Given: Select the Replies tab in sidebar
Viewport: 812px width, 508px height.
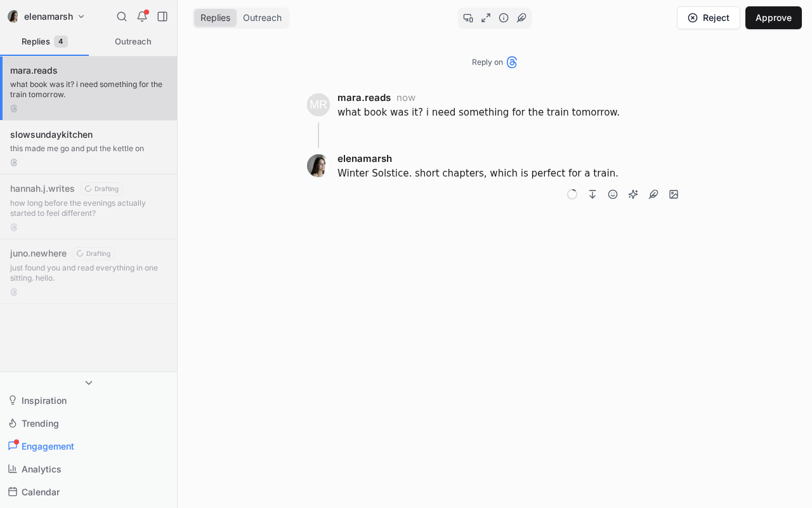Looking at the screenshot, I should pyautogui.click(x=44, y=41).
